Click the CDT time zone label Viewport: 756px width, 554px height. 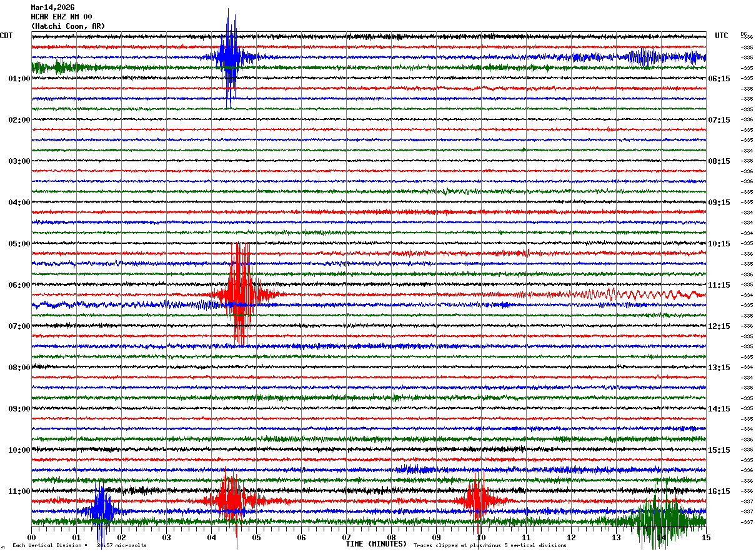[x=6, y=36]
